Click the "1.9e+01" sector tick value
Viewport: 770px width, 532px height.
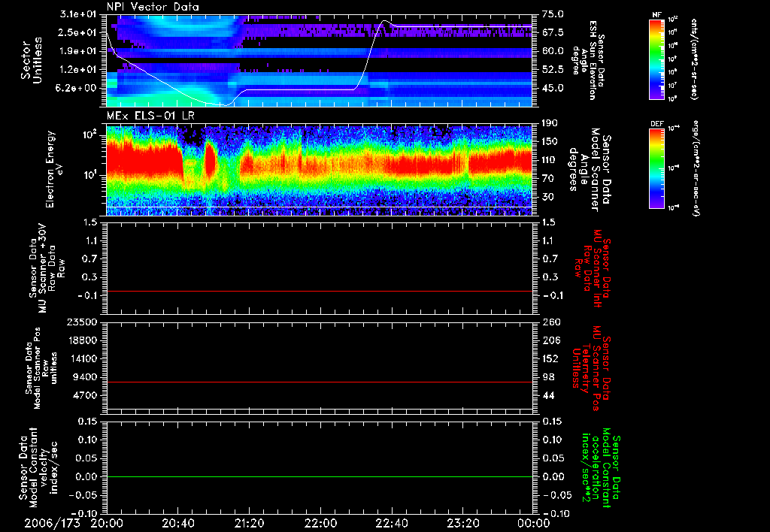[x=77, y=51]
